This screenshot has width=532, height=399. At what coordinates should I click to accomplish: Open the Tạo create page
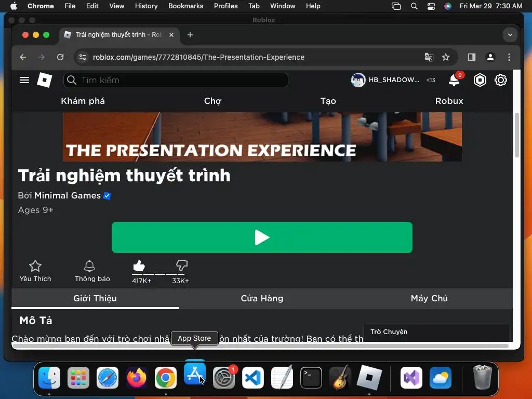tap(328, 101)
